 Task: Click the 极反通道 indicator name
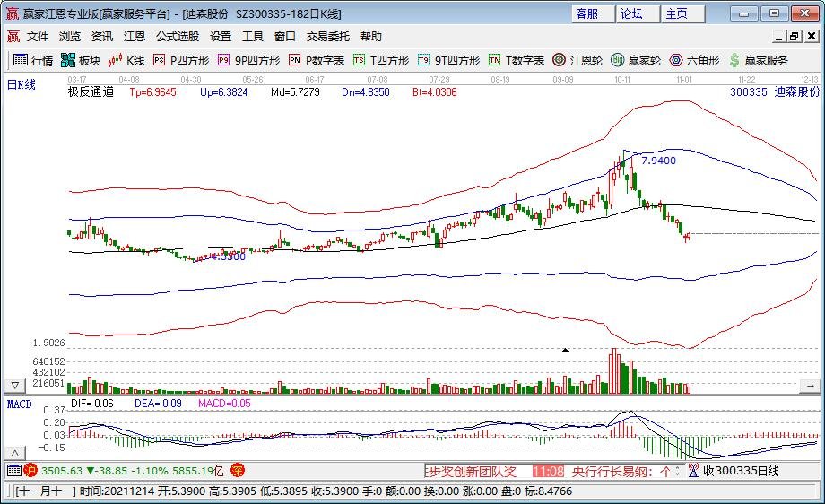[91, 92]
